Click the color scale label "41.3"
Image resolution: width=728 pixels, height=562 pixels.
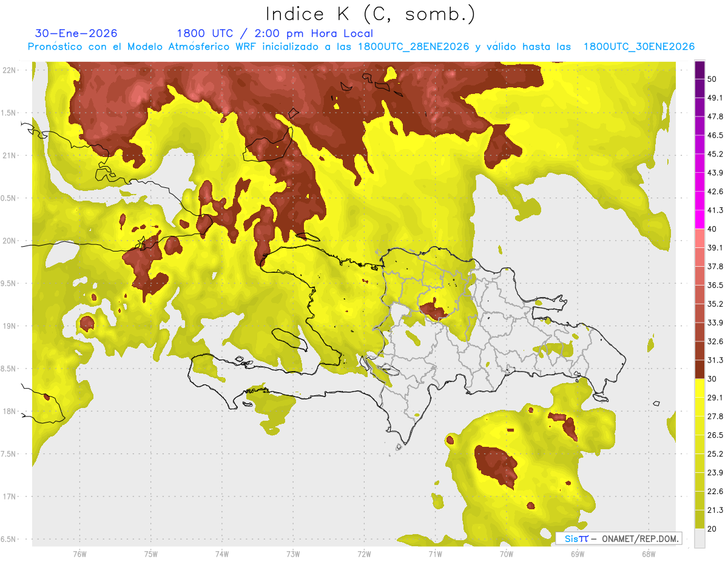[715, 210]
